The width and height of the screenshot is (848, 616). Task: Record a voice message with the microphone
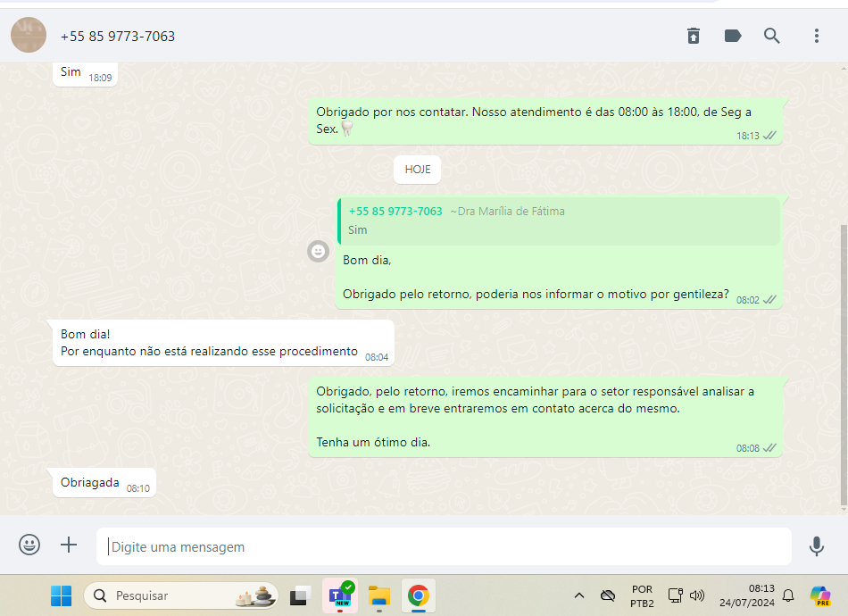[x=816, y=545]
